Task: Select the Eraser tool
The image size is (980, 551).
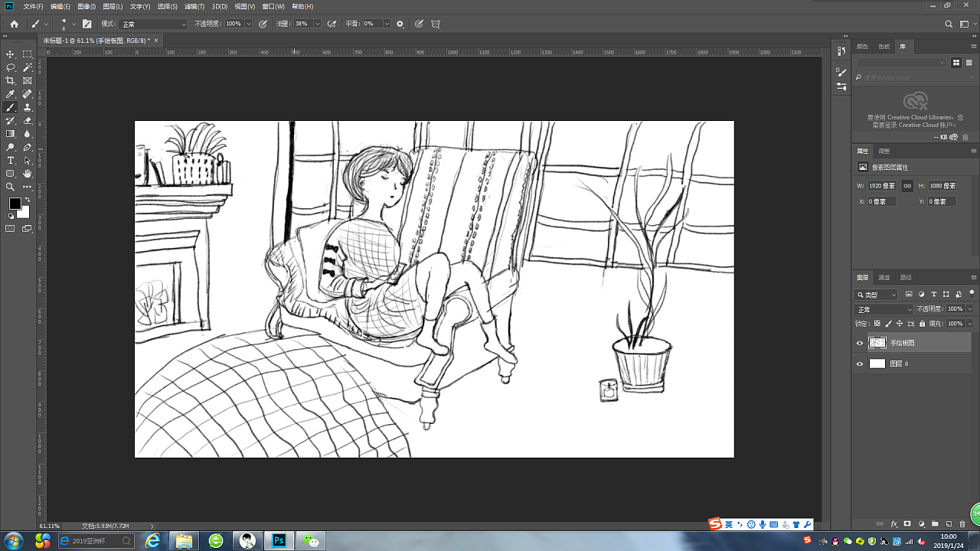Action: [x=28, y=120]
